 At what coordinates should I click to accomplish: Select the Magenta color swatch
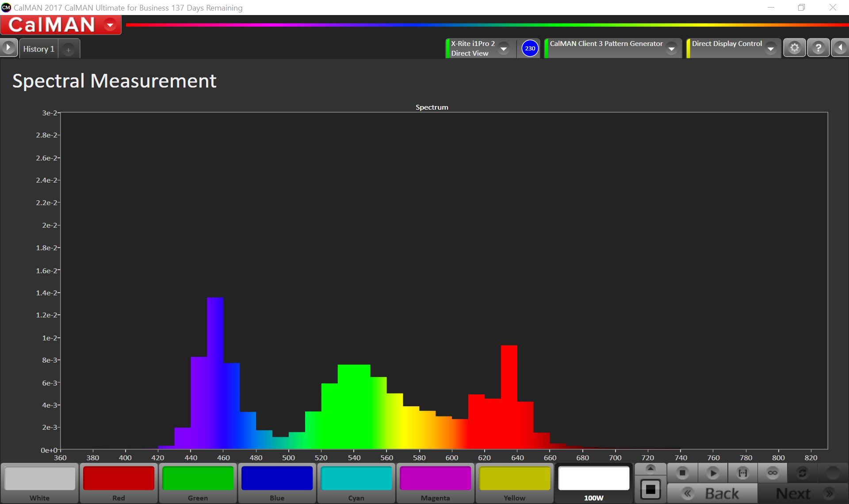point(435,478)
